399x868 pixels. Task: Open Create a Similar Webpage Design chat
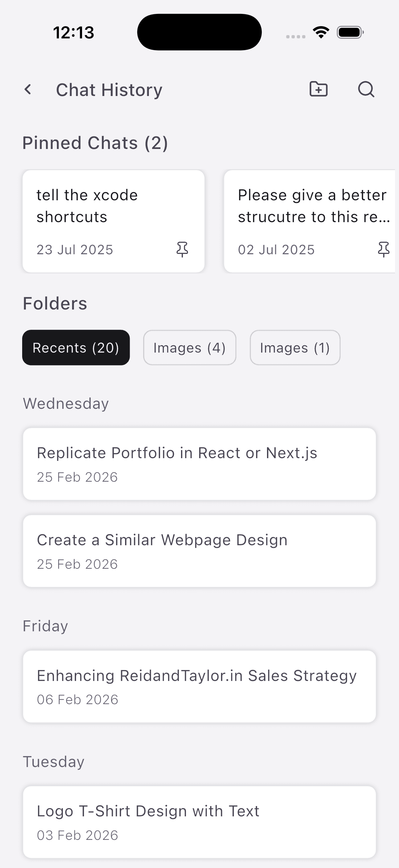click(199, 551)
